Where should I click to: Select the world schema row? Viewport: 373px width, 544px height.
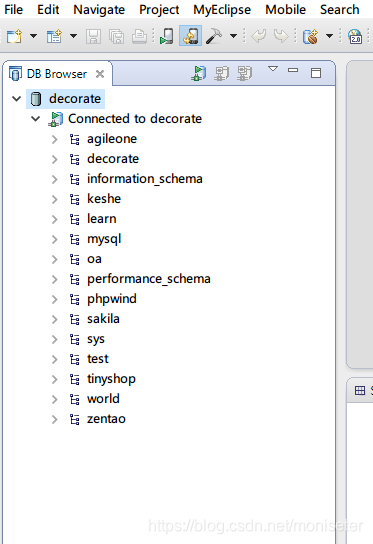pos(103,399)
